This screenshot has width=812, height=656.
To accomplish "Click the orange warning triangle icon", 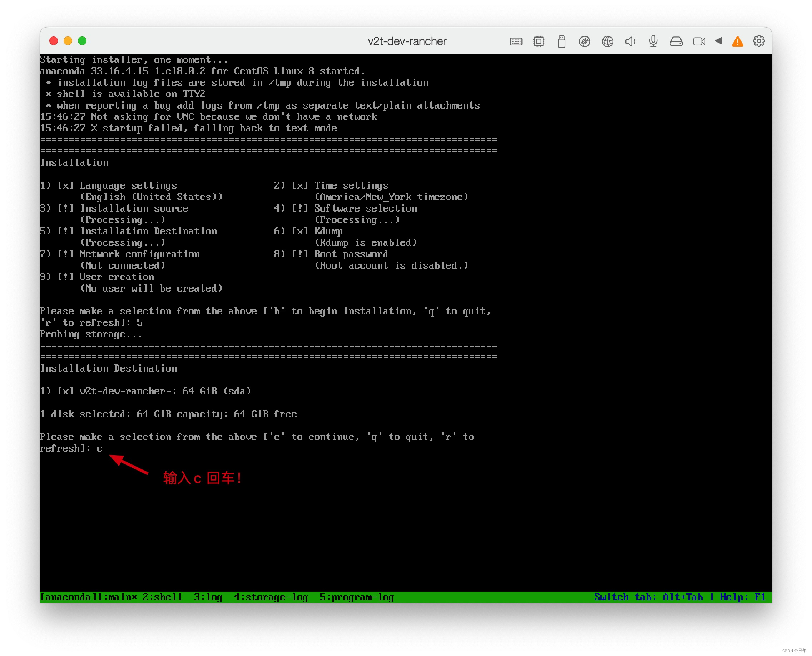I will coord(738,41).
